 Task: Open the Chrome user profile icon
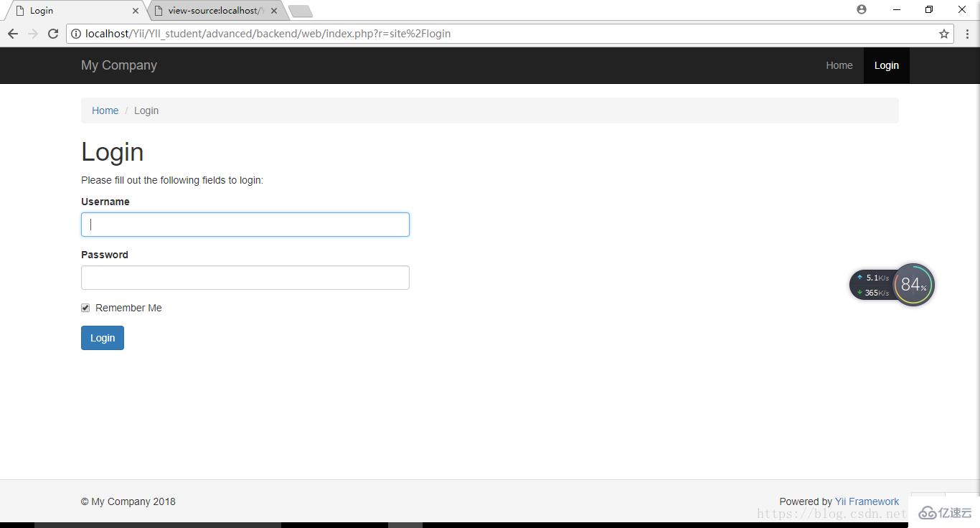(x=862, y=9)
